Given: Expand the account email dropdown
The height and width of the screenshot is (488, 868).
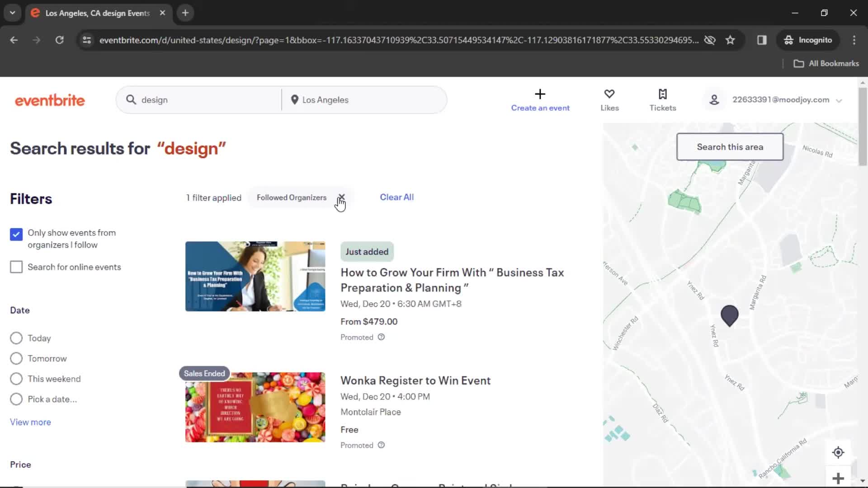Looking at the screenshot, I should (x=839, y=100).
